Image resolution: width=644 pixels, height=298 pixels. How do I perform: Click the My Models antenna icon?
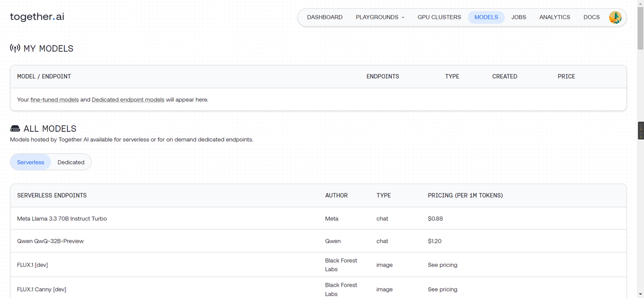pos(15,48)
